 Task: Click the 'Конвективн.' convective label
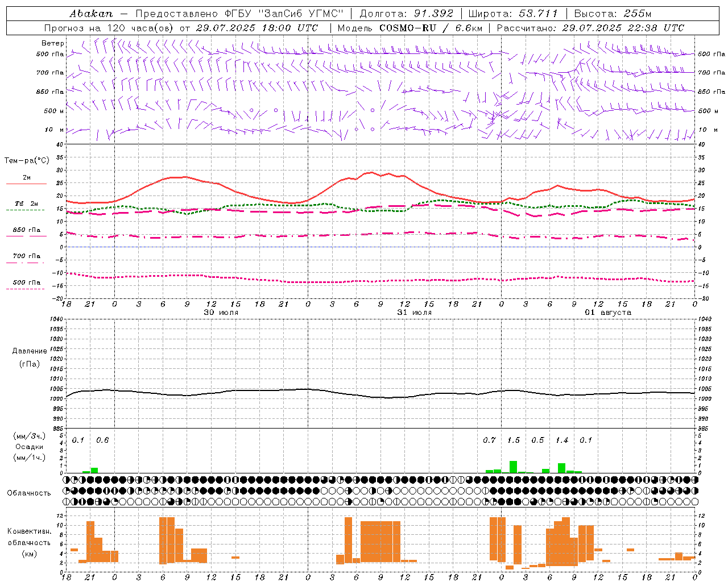(x=29, y=531)
